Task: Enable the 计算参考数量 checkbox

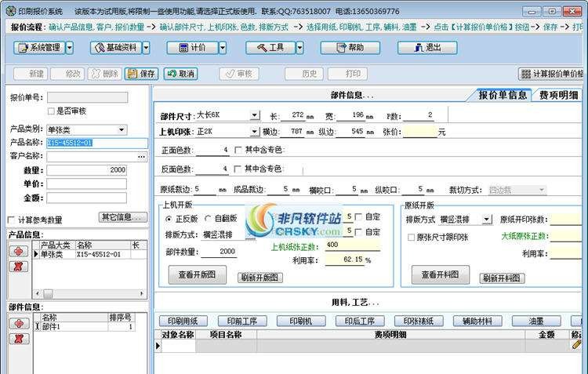Action: point(11,220)
